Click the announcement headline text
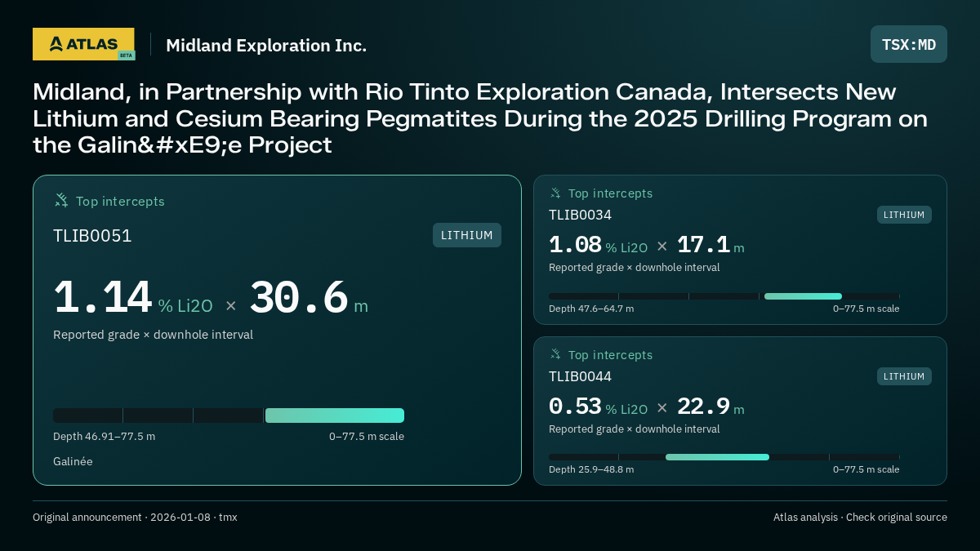This screenshot has height=551, width=980. pos(480,118)
